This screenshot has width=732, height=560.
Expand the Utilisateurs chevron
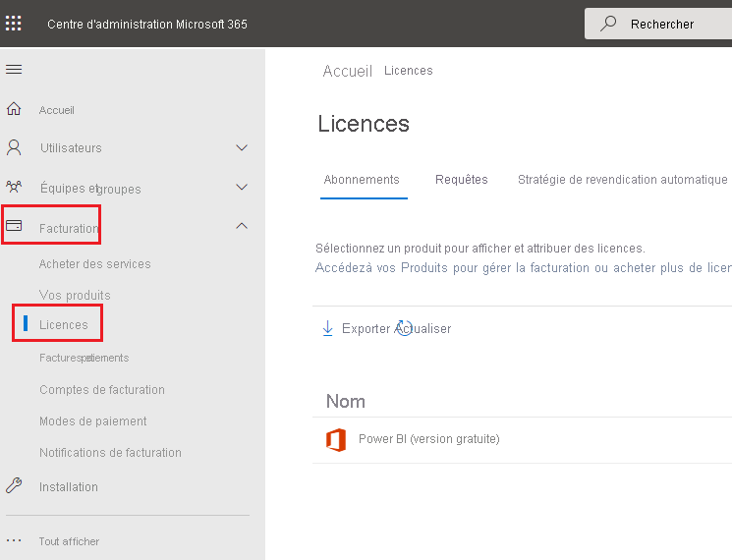pos(242,148)
